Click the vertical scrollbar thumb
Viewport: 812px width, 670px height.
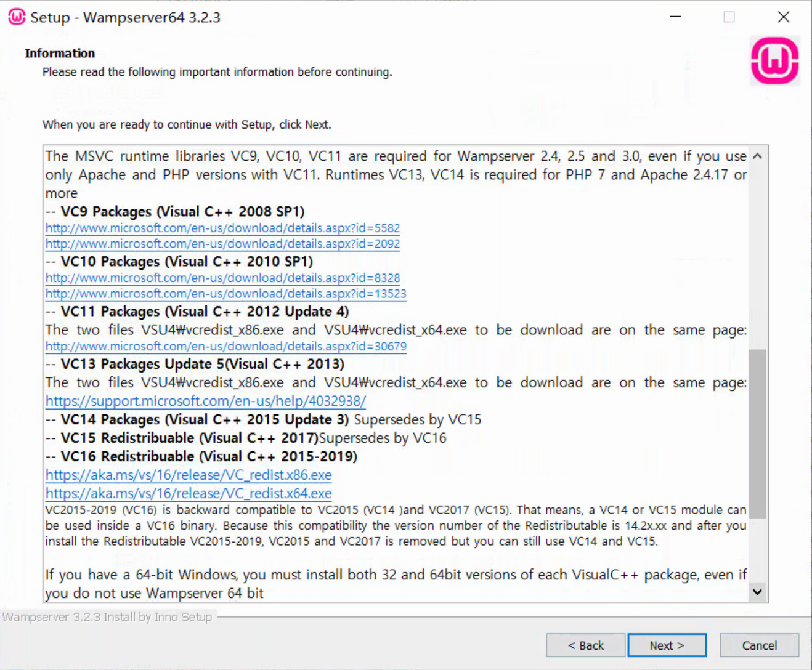point(758,434)
